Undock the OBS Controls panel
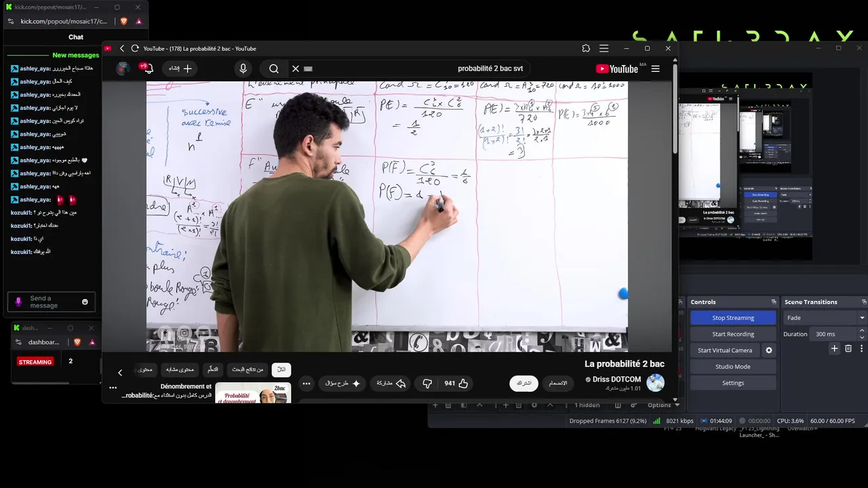Image resolution: width=868 pixels, height=488 pixels. 774,302
